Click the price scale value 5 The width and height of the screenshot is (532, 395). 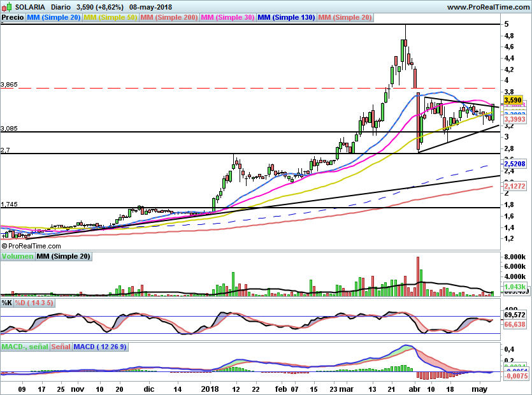coord(507,24)
